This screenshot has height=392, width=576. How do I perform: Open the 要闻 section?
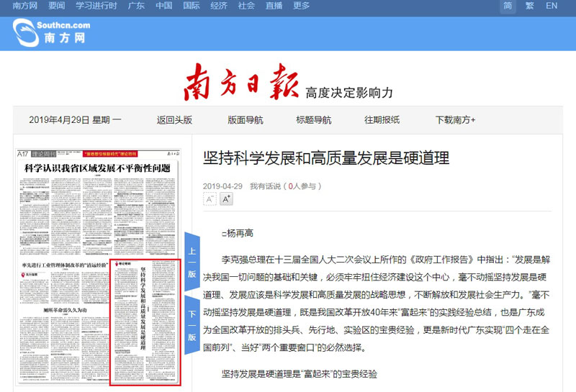pos(57,6)
